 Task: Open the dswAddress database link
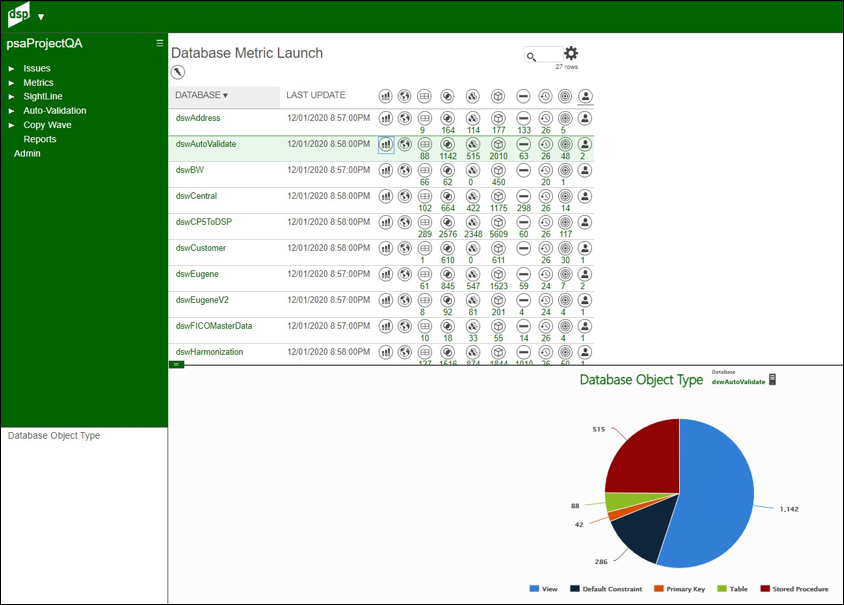[x=198, y=118]
